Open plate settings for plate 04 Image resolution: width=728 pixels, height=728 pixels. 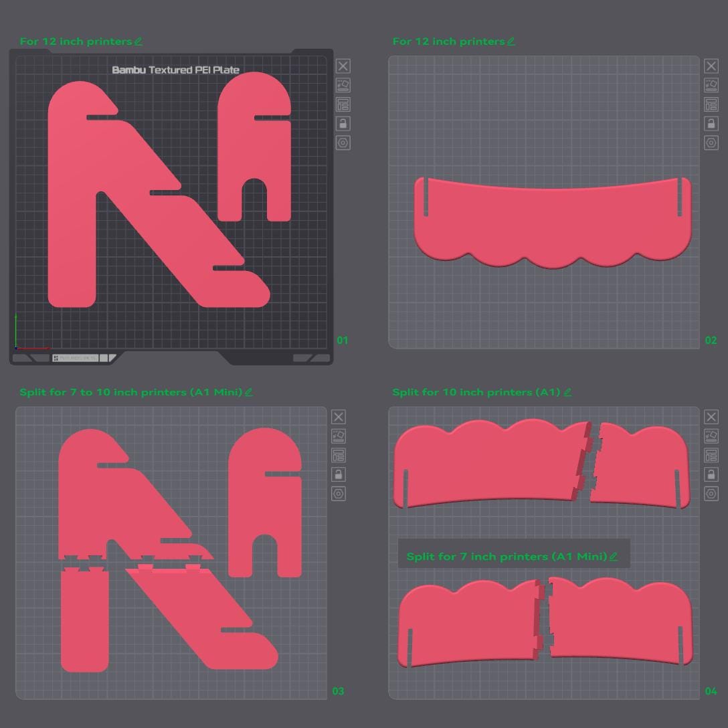click(x=711, y=494)
